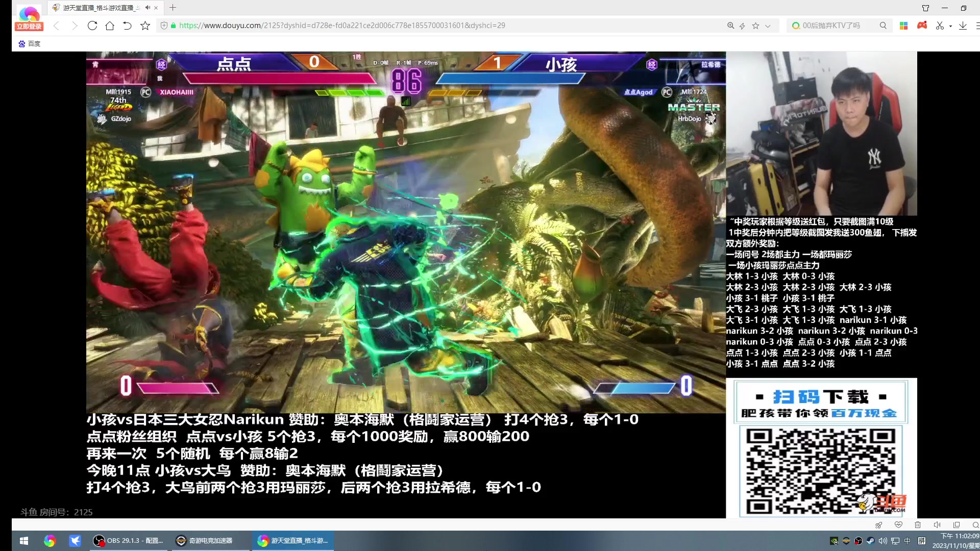Open the colorful four-square apps icon
This screenshot has height=551, width=980.
(903, 26)
